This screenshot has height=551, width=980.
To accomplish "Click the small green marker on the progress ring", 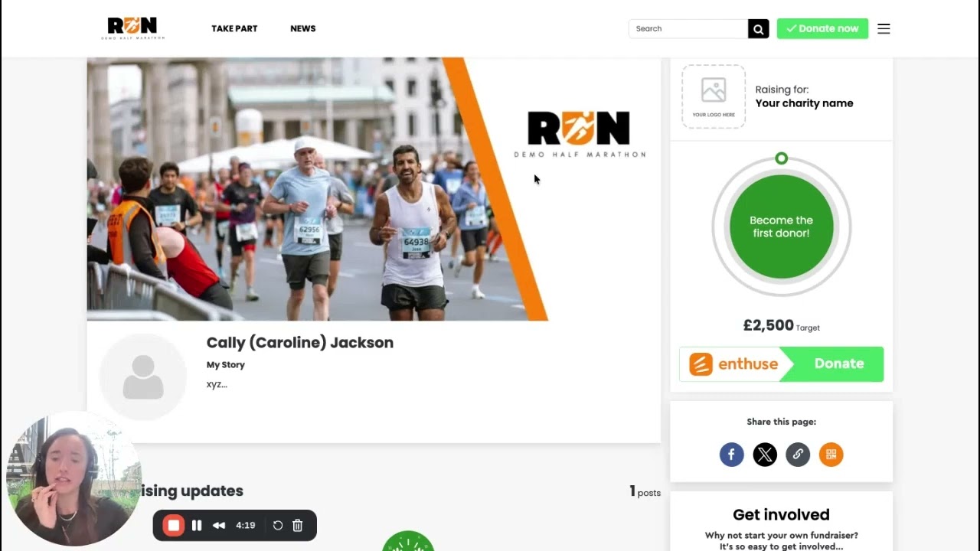I will (781, 158).
